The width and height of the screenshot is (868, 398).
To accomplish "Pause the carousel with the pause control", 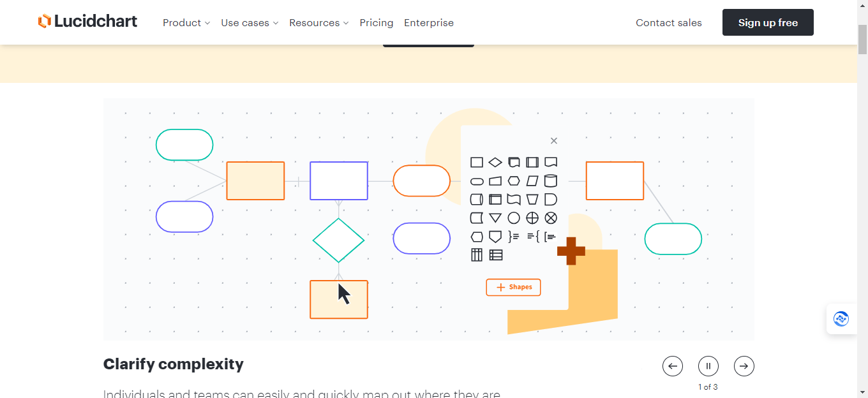I will (708, 366).
